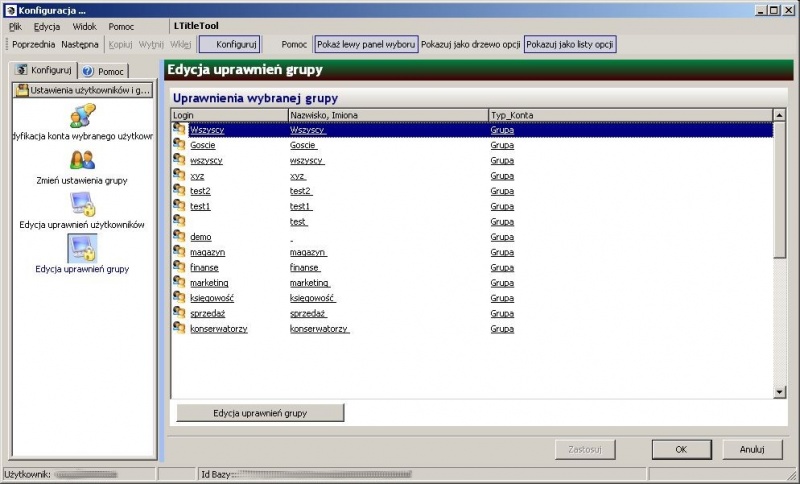Viewport: 800px width, 484px height.
Task: Toggle Pokazuj jako drzewo opcji
Action: [470, 44]
